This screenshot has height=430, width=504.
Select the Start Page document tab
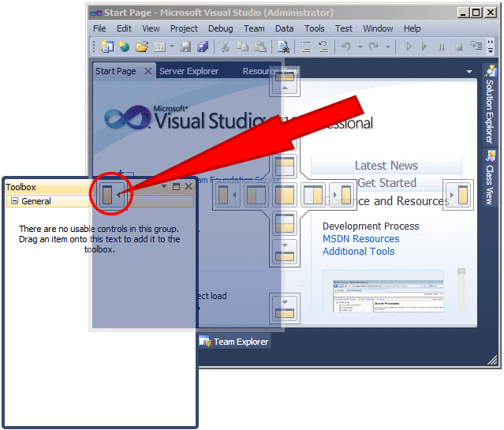coord(116,71)
